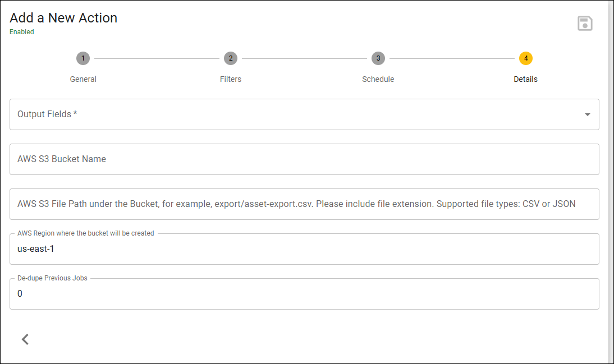The height and width of the screenshot is (364, 614).
Task: Select step 1 circle for General
Action: pos(83,58)
